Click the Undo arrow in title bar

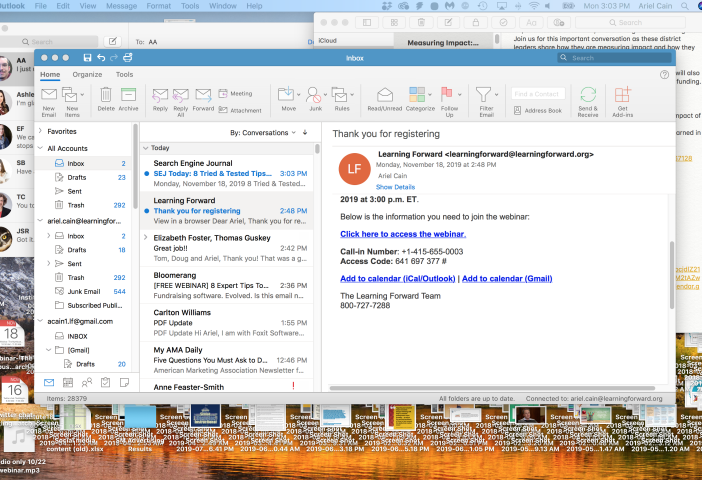coord(101,57)
